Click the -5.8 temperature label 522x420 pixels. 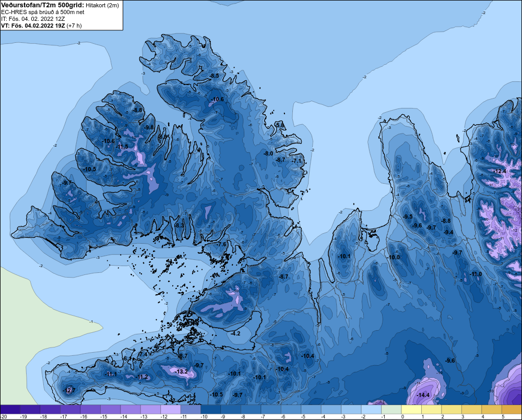(280, 125)
